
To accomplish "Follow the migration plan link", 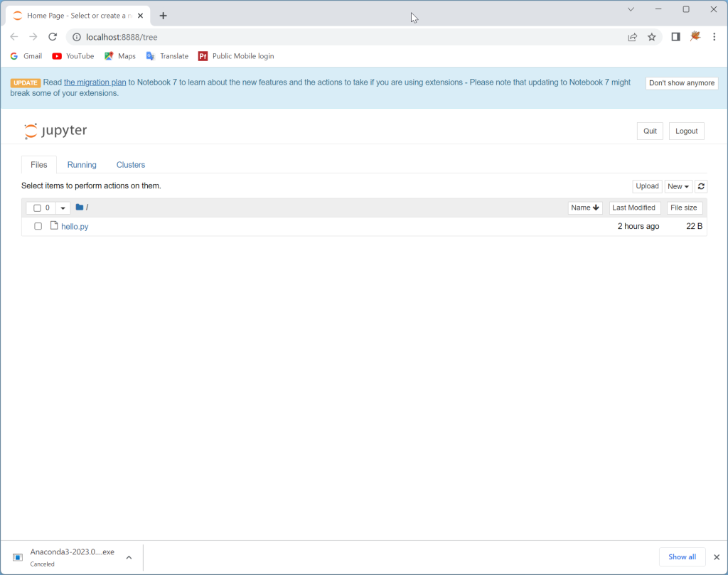I will pos(95,82).
